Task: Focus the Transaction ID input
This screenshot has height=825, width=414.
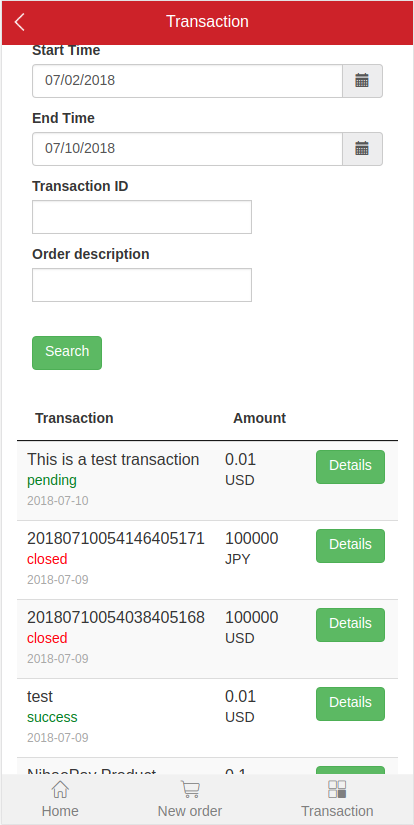Action: pos(142,217)
